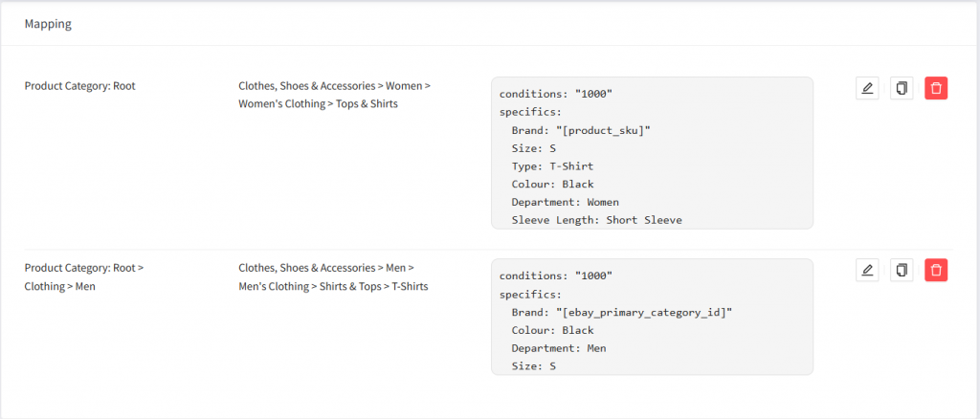Click the 'Department: Women' line
This screenshot has width=980, height=419.
point(565,202)
